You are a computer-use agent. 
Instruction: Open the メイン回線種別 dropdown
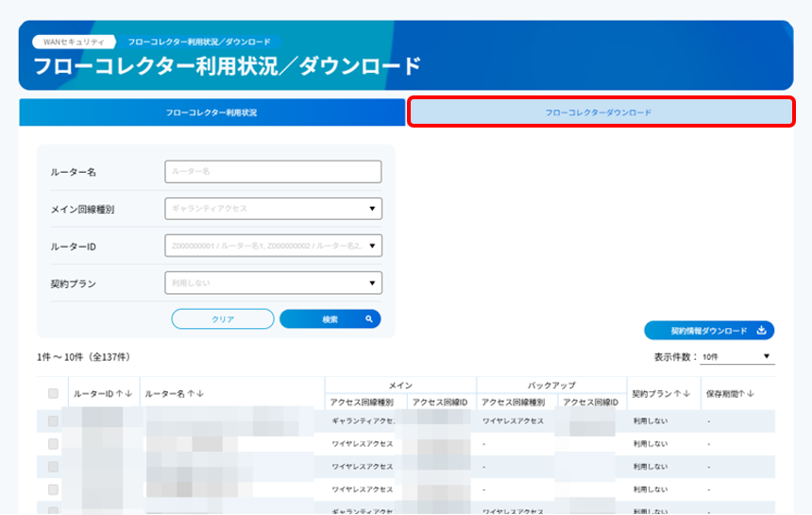click(273, 208)
